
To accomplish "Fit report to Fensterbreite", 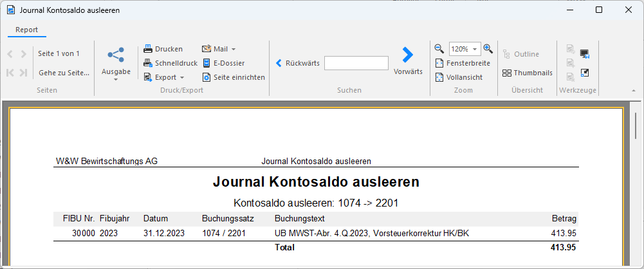I will [x=463, y=63].
